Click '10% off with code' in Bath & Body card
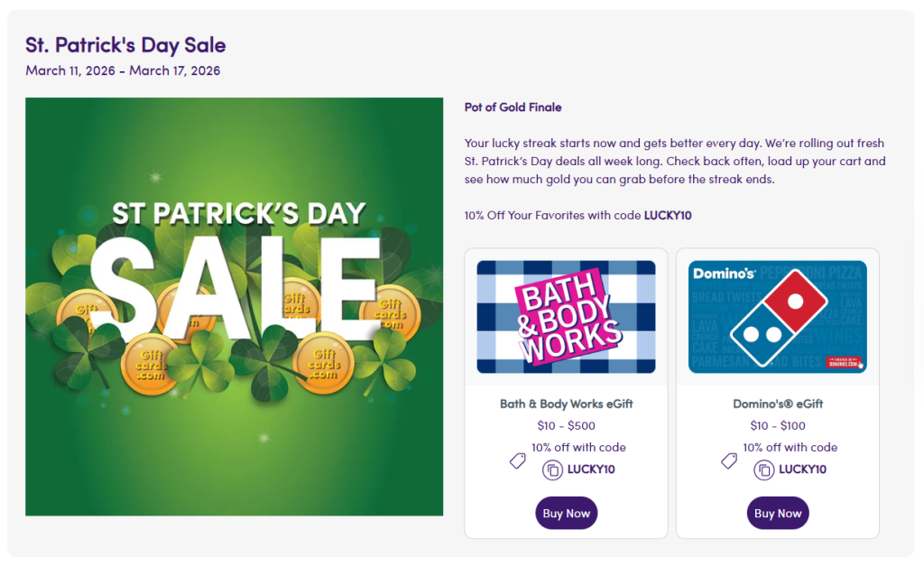 578,447
